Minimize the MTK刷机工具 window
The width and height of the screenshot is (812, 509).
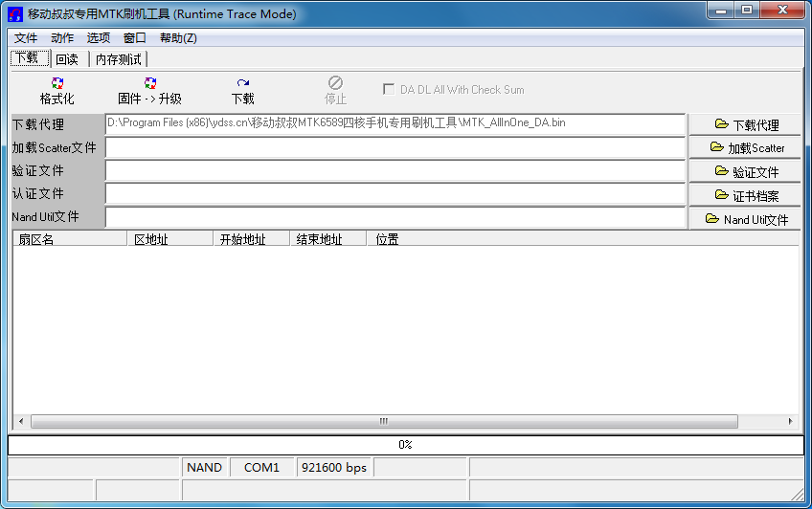pyautogui.click(x=721, y=11)
